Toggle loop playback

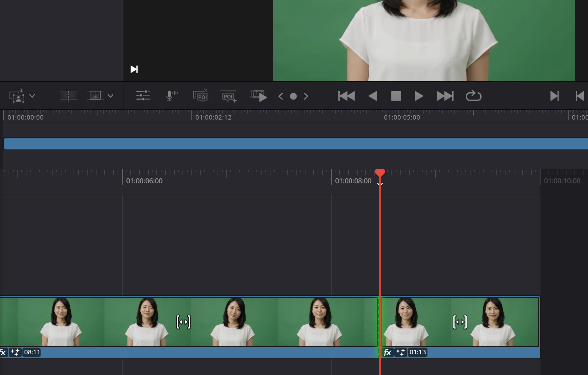(x=474, y=96)
